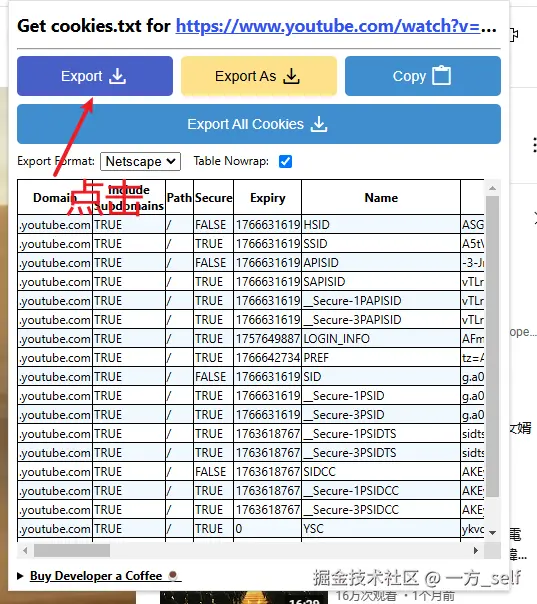The height and width of the screenshot is (604, 537).
Task: Select the __Secure-3PSIDTS name cell
Action: 381,453
